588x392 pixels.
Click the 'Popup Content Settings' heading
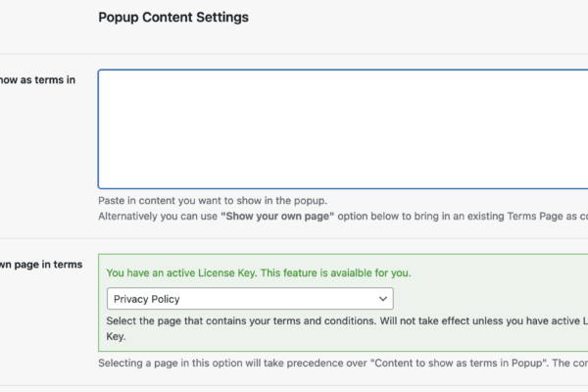pyautogui.click(x=173, y=18)
